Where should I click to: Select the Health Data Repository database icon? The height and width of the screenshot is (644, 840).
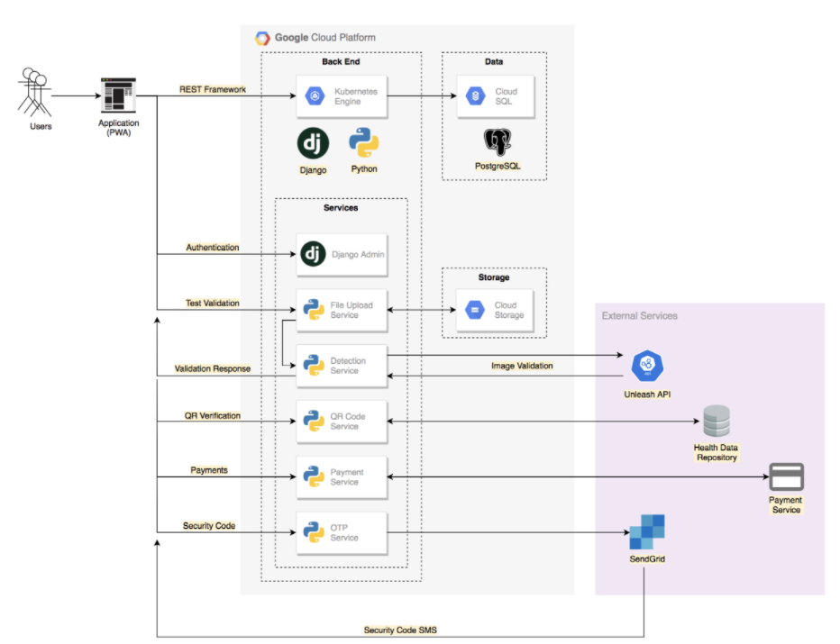pos(716,422)
